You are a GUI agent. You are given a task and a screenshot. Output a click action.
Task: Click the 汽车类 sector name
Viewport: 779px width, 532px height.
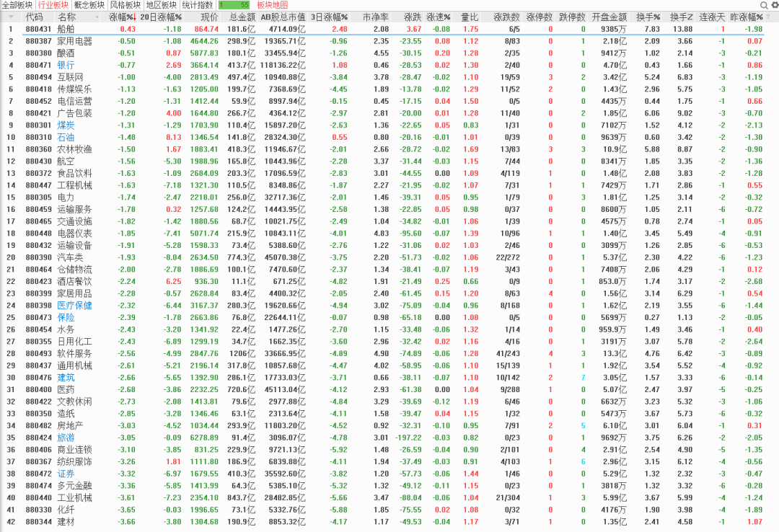tap(70, 257)
